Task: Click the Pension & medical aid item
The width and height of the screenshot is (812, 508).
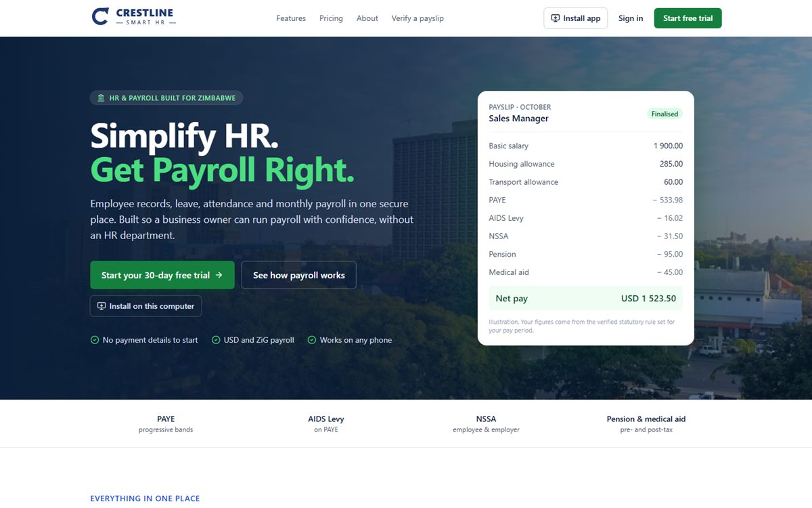Action: [646, 424]
